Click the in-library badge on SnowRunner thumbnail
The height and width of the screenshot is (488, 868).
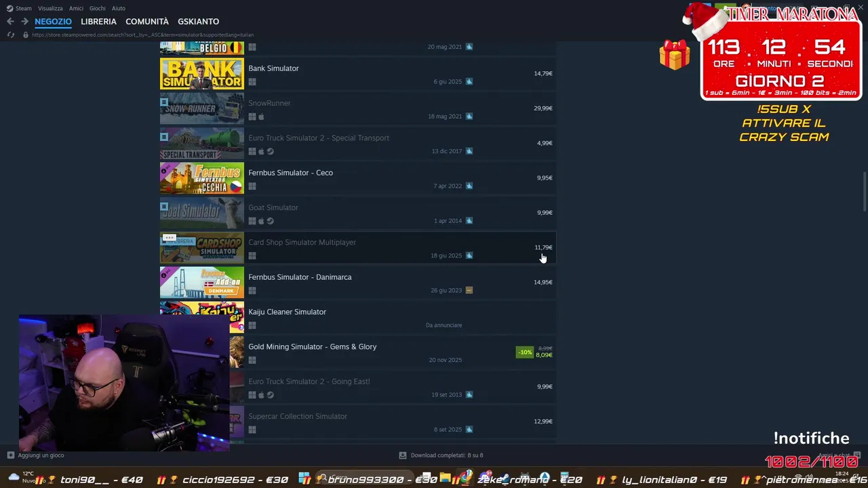click(x=164, y=102)
